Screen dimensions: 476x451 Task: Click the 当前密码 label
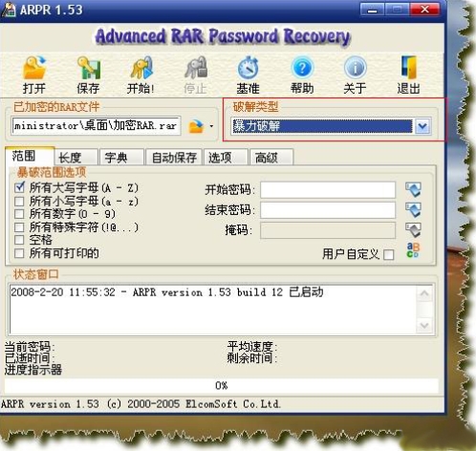pos(30,347)
